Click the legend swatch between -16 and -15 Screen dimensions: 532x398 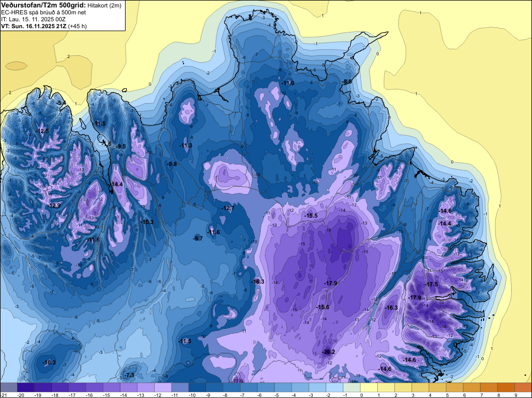tap(94, 387)
